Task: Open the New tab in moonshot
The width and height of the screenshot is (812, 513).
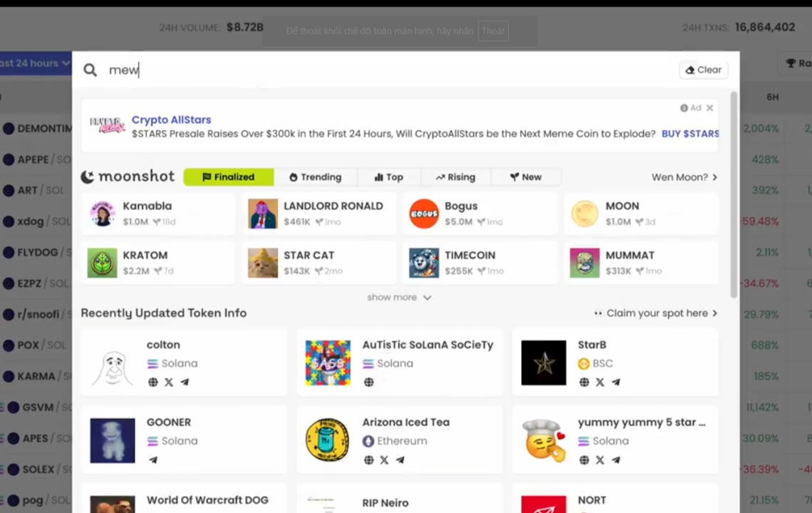Action: click(526, 177)
